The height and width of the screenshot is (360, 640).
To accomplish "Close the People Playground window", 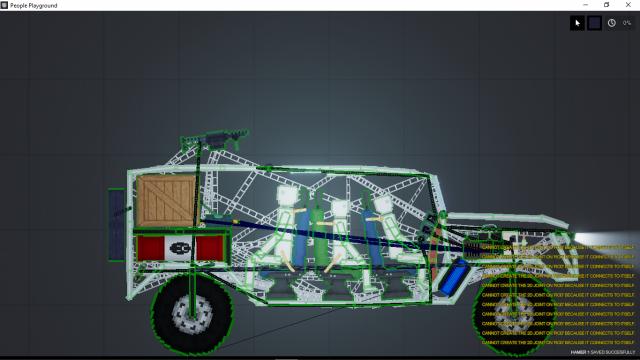I will click(x=628, y=5).
